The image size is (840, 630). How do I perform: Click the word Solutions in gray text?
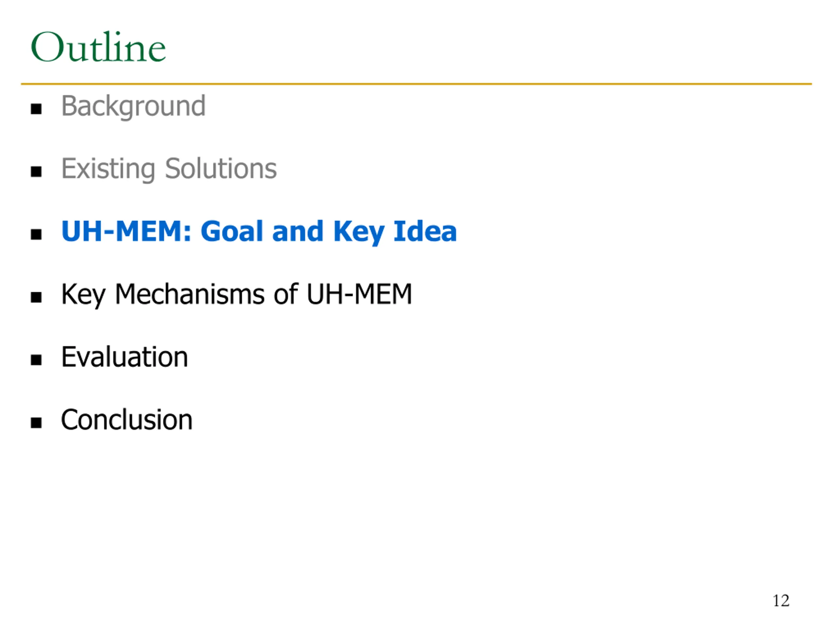pyautogui.click(x=221, y=168)
